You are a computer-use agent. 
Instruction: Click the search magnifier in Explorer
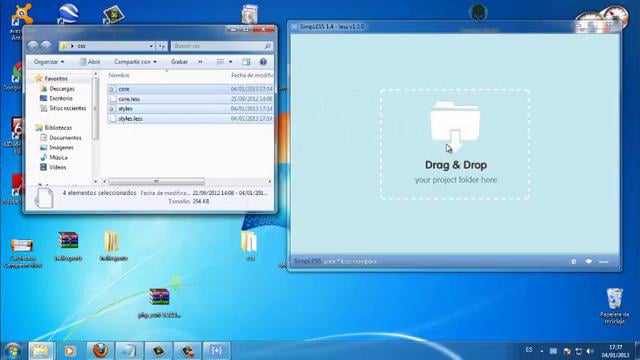point(267,46)
